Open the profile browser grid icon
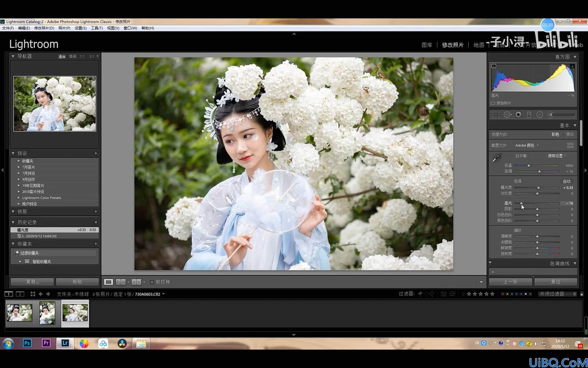Screen dimensions: 588x368 pyautogui.click(x=570, y=145)
